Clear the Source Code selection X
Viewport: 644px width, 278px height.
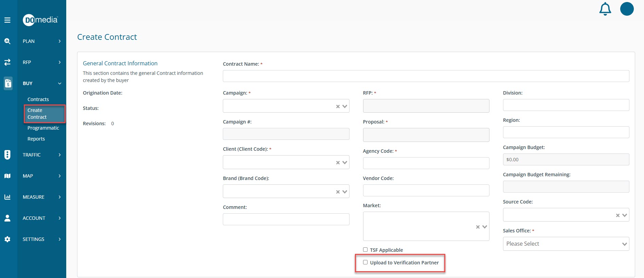click(618, 215)
